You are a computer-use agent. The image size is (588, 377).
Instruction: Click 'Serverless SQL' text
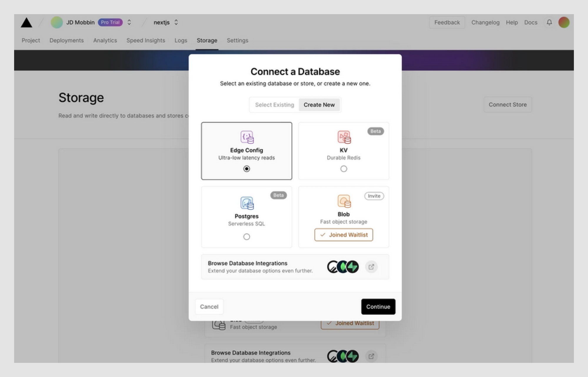[x=246, y=224]
